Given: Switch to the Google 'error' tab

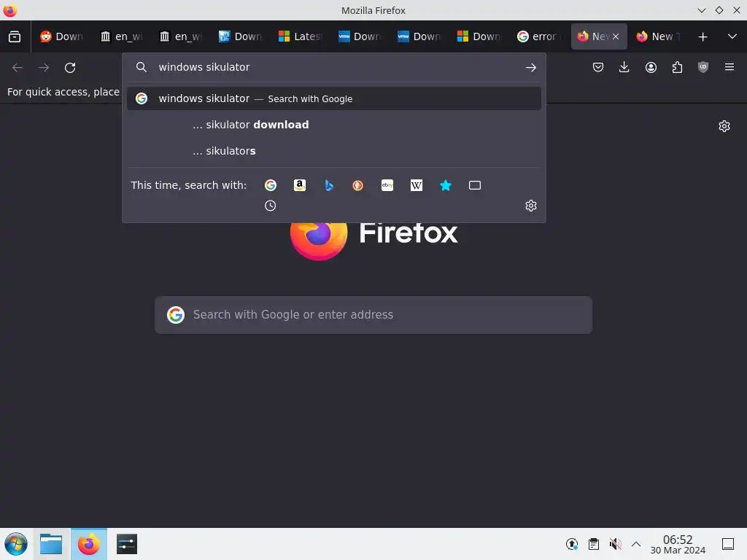Looking at the screenshot, I should pyautogui.click(x=538, y=36).
